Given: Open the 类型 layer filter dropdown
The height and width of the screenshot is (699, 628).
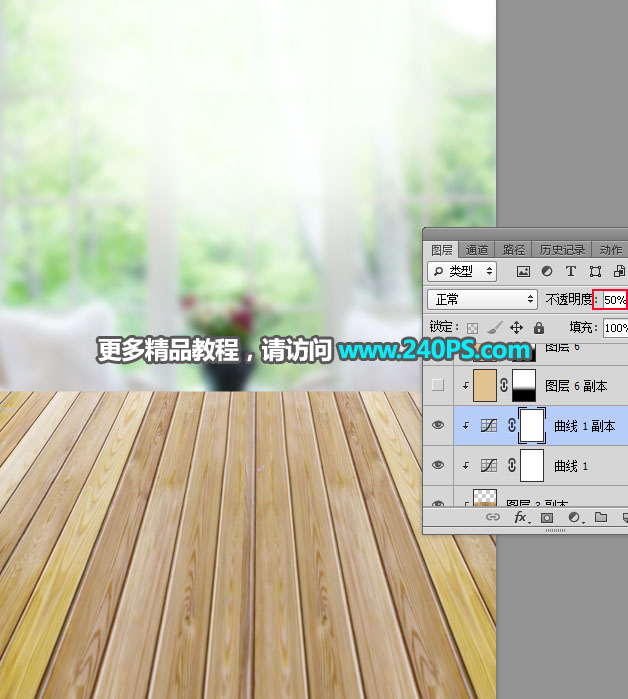Looking at the screenshot, I should 462,271.
